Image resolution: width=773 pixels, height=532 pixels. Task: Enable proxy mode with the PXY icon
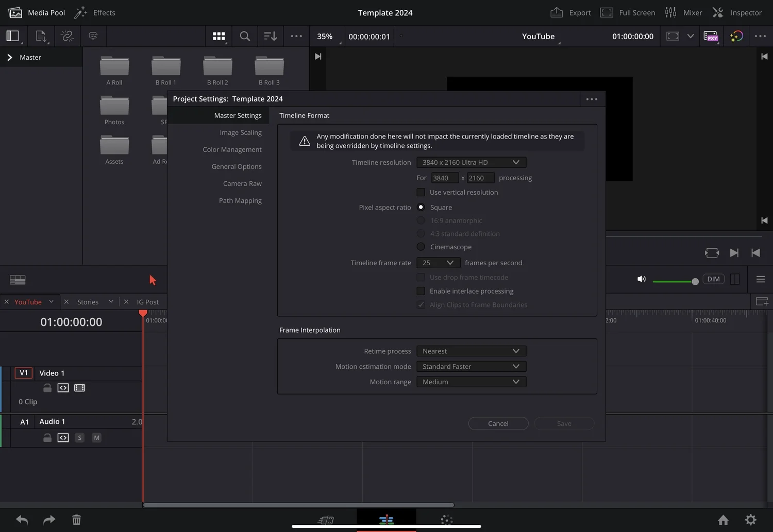click(x=711, y=36)
